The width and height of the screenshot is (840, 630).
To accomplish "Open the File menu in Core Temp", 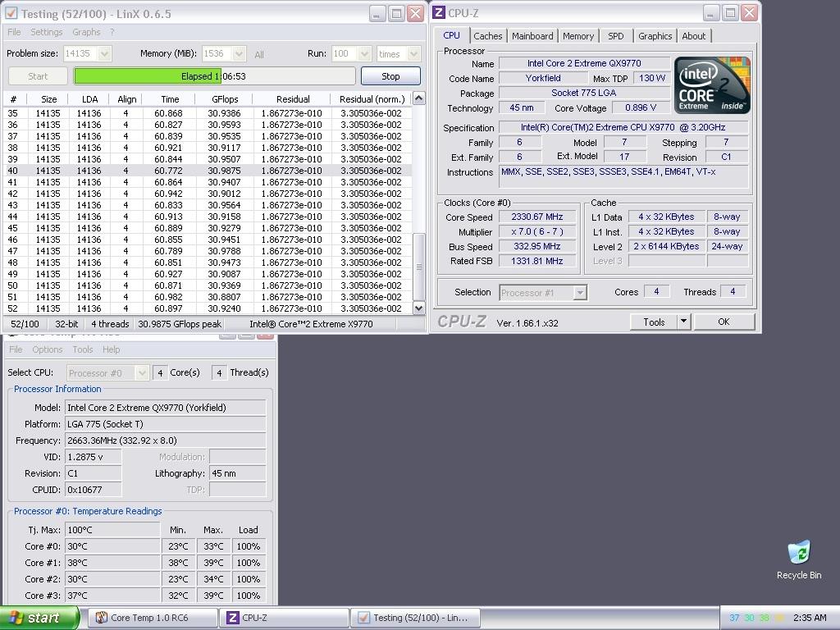I will [16, 349].
